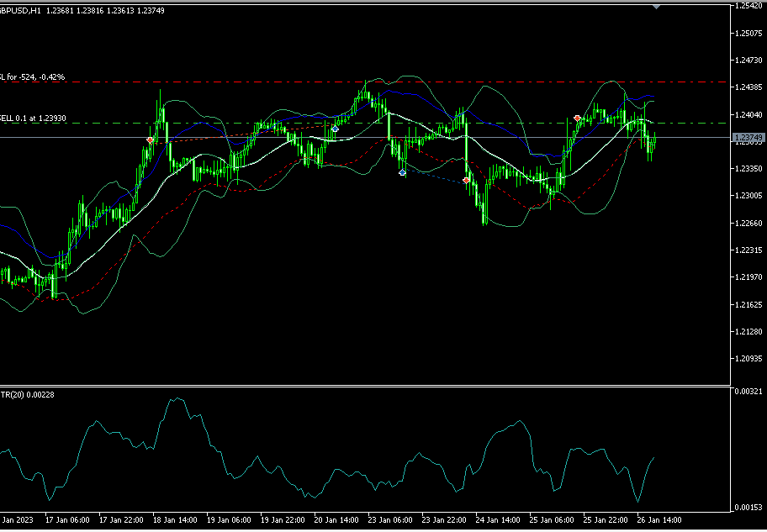Screen dimensions: 767x532
Task: Click the lowest candle wick near 24 Jan
Action: tap(484, 224)
